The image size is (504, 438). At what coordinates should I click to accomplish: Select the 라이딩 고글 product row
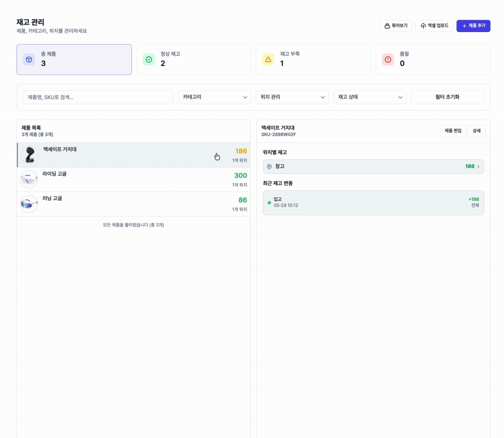tap(134, 179)
